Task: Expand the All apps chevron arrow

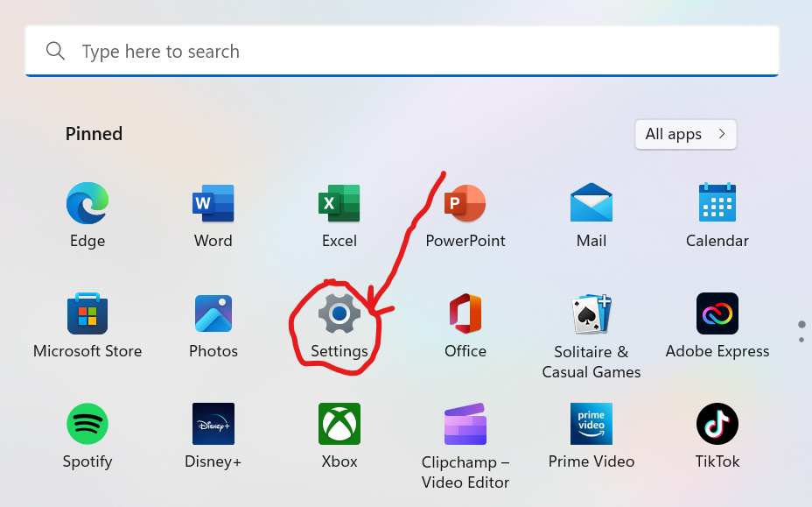Action: coord(722,134)
